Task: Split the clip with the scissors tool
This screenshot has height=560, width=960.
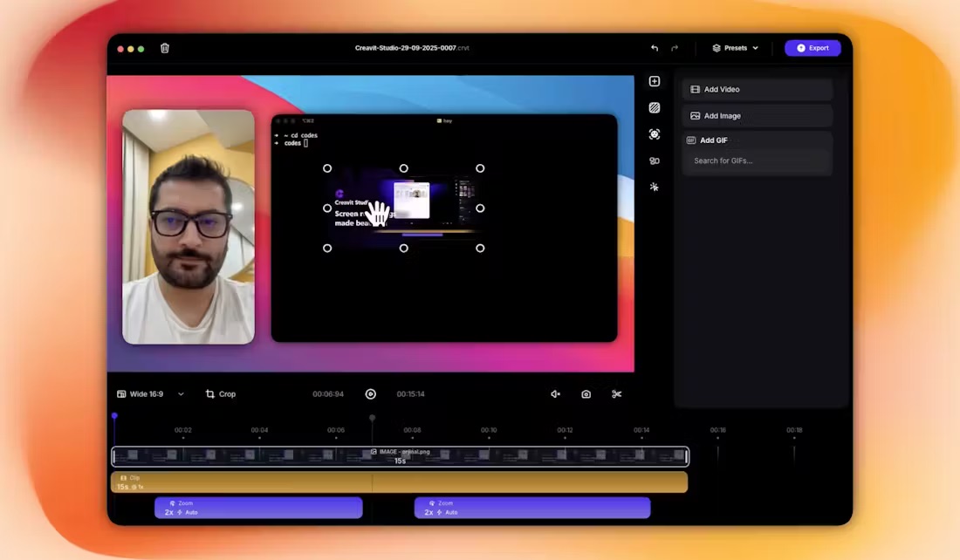Action: click(616, 393)
